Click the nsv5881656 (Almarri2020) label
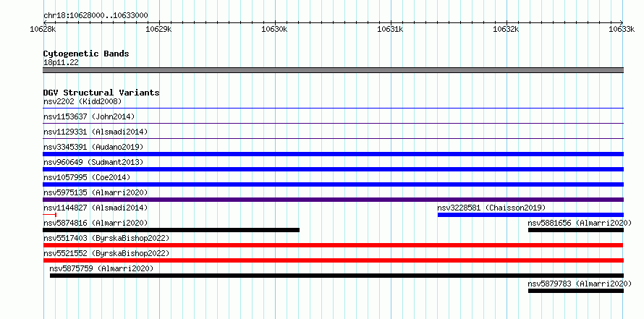 click(580, 223)
